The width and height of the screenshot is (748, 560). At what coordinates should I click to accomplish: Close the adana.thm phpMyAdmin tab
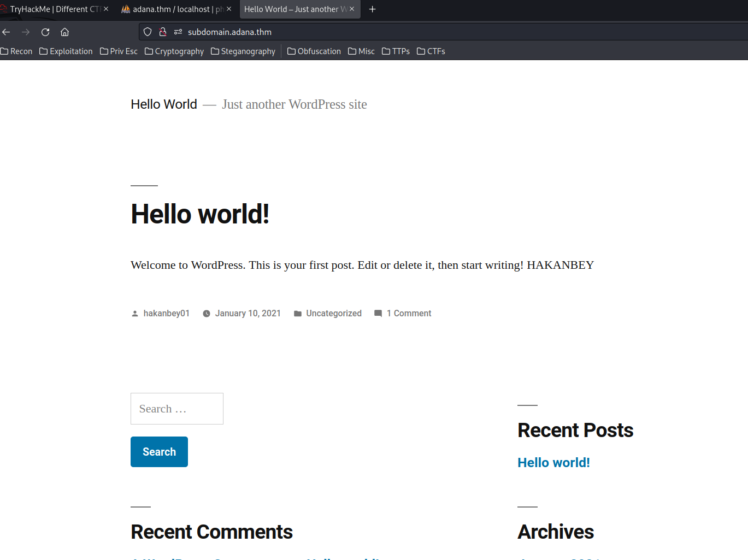coord(229,9)
